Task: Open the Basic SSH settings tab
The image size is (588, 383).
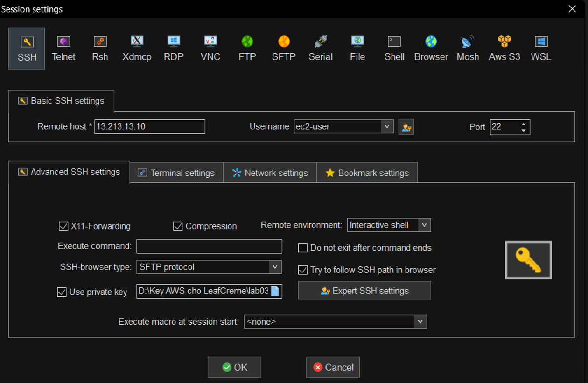Action: (61, 101)
